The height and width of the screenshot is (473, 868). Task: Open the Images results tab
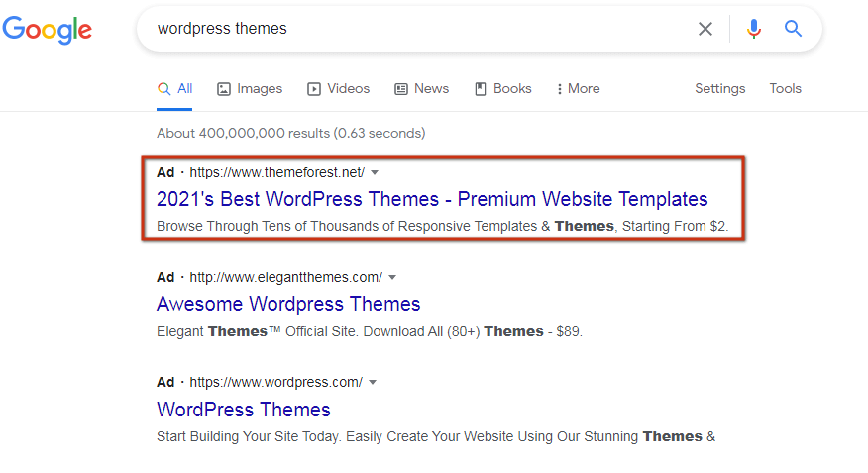(250, 88)
